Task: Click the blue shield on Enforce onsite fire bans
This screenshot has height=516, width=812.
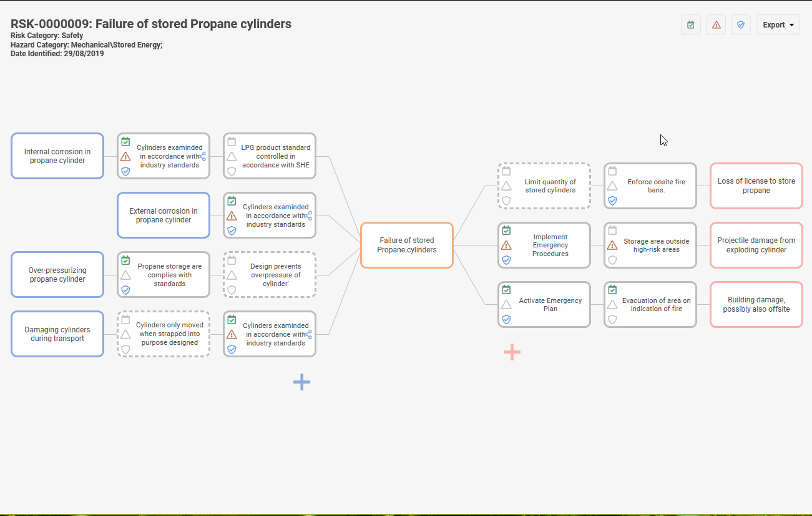Action: (612, 201)
